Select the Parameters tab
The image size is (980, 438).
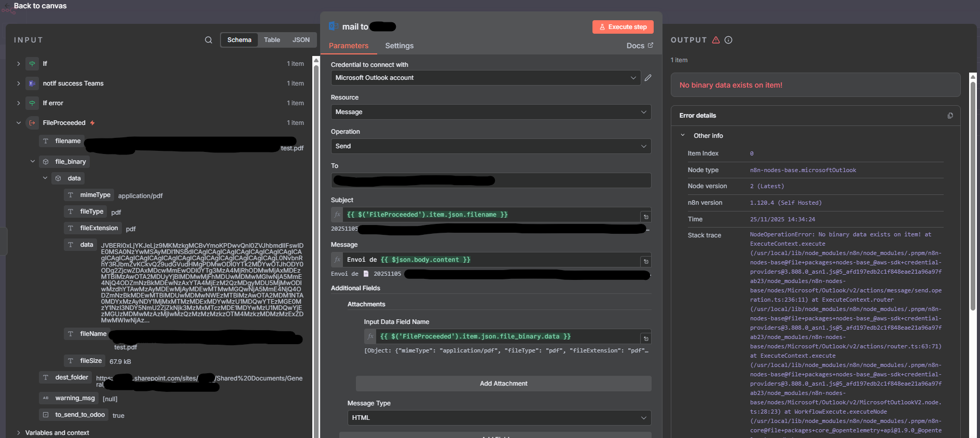349,46
